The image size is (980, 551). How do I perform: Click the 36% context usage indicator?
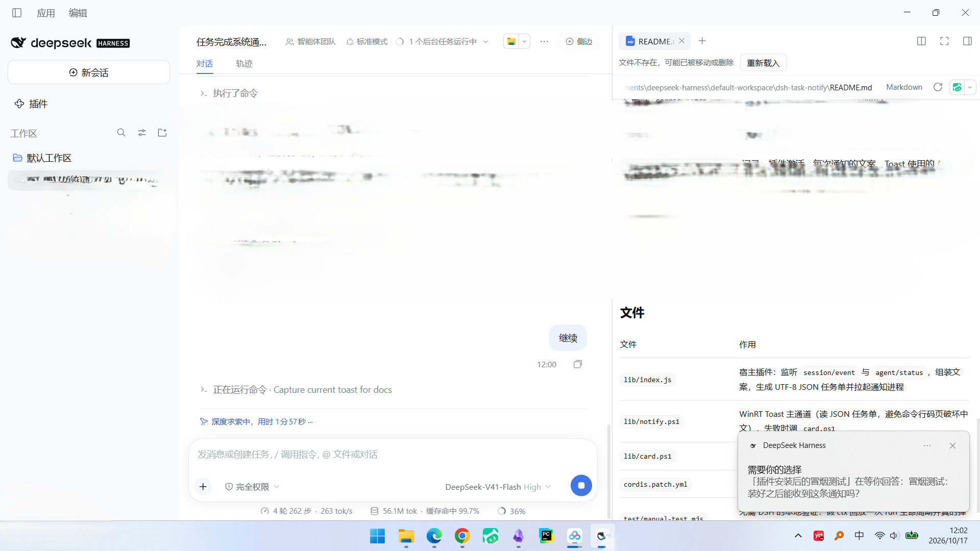pos(511,511)
